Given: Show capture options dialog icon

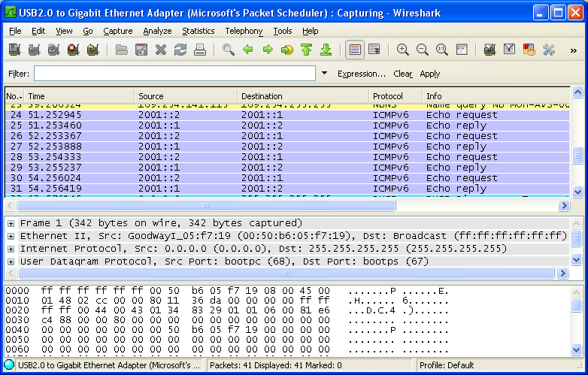Looking at the screenshot, I should pyautogui.click(x=34, y=50).
